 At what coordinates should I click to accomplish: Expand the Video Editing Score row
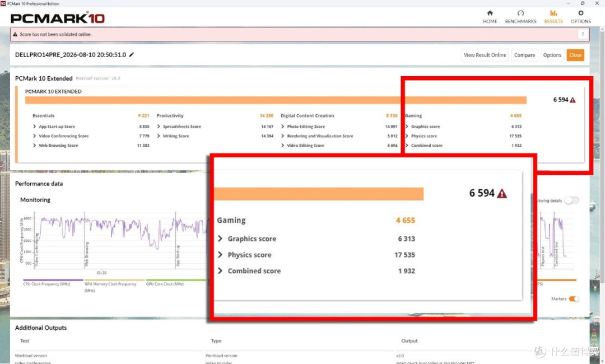pyautogui.click(x=283, y=146)
